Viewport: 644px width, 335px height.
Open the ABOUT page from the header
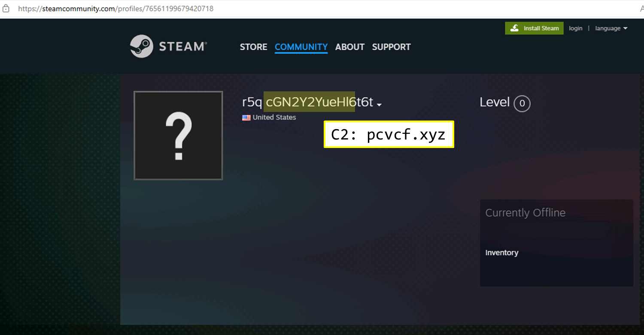(x=349, y=47)
